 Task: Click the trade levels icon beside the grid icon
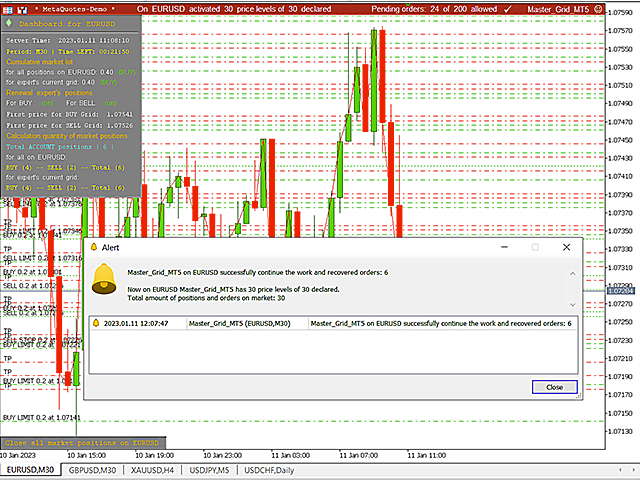22,9
